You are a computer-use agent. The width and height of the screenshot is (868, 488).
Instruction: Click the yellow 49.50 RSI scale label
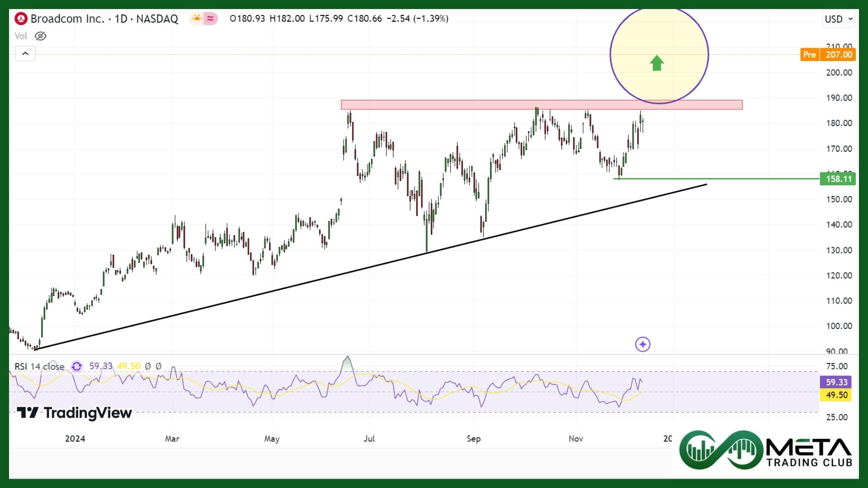[836, 395]
